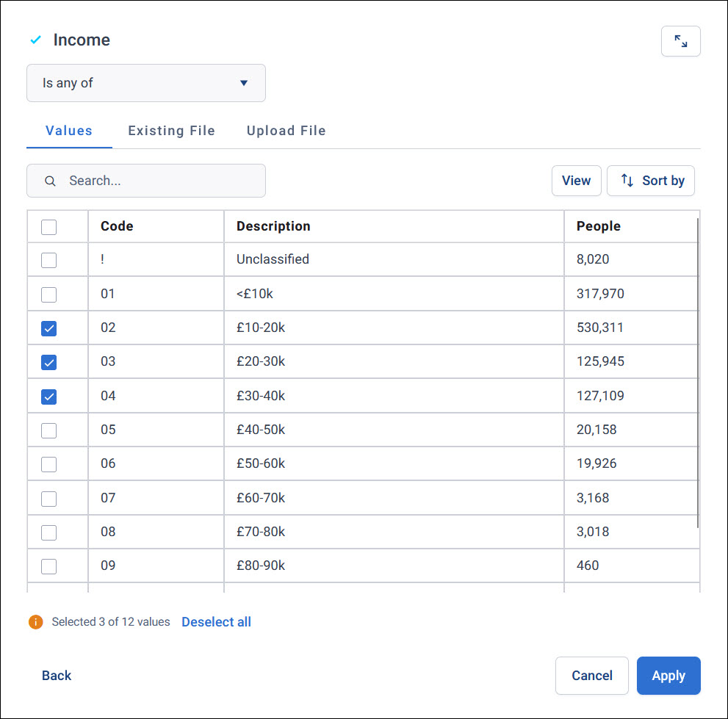Switch to the Existing File tab
Screen dimensions: 728x719
(x=171, y=131)
